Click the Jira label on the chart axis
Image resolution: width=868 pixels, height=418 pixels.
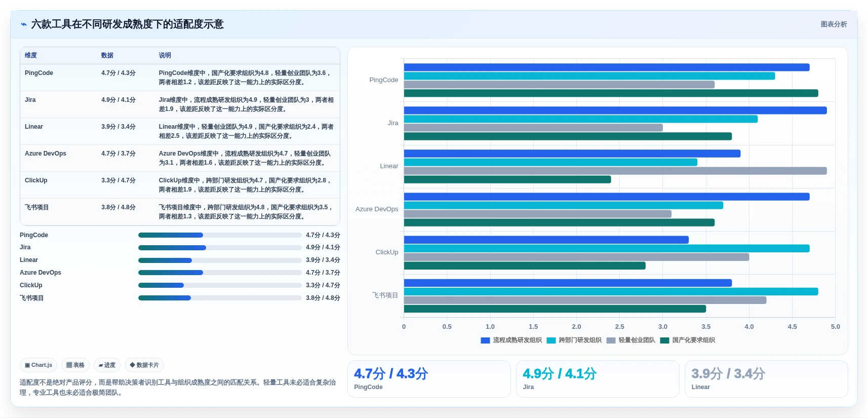393,123
